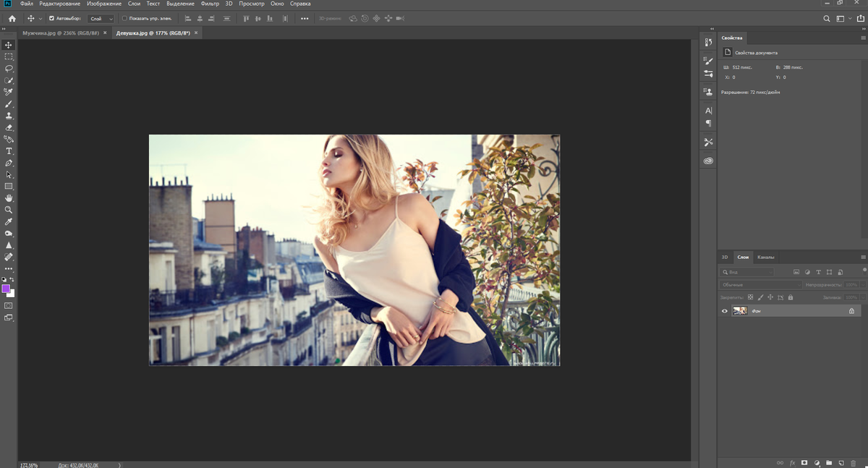Toggle the 'Автовыбор' checkbox
This screenshot has width=868, height=468.
click(x=51, y=18)
